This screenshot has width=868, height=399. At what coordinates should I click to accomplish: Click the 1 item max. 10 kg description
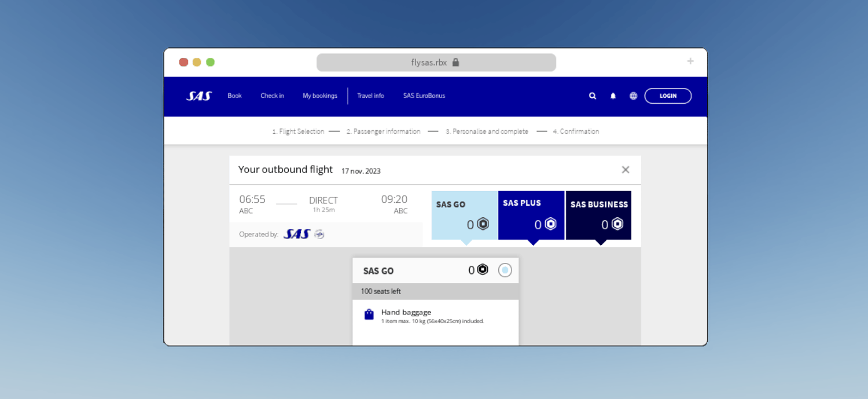point(432,321)
